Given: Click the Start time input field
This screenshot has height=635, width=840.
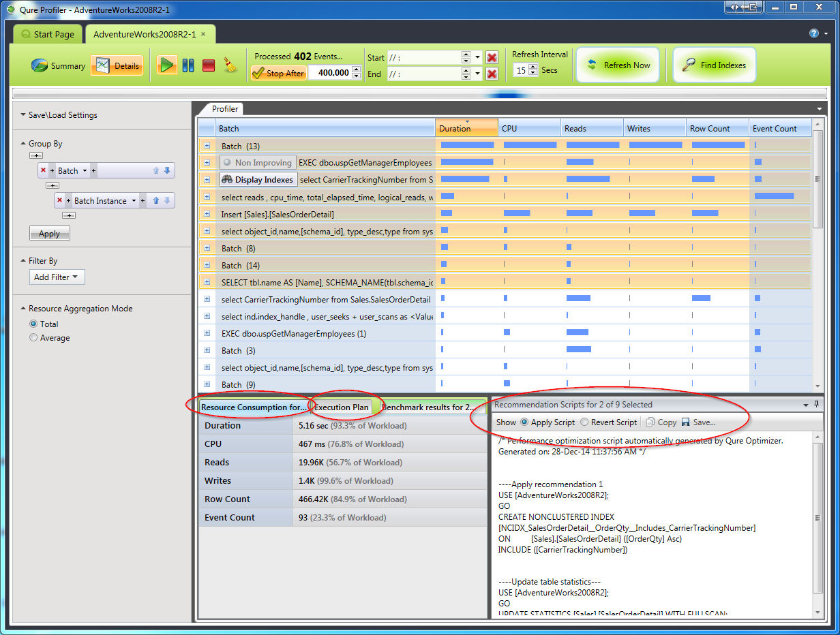Looking at the screenshot, I should 423,57.
